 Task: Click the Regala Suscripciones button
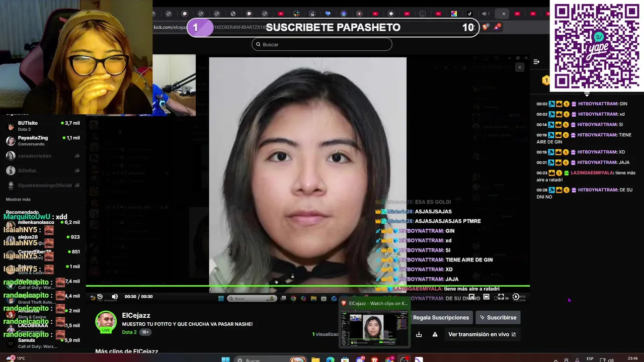[441, 317]
